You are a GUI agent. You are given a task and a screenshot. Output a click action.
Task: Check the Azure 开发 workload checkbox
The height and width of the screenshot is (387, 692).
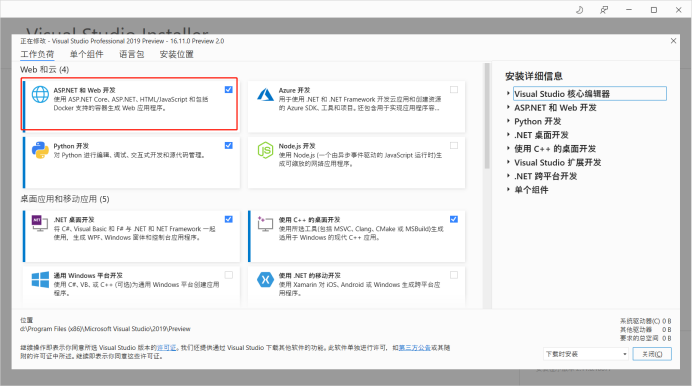[x=454, y=90]
